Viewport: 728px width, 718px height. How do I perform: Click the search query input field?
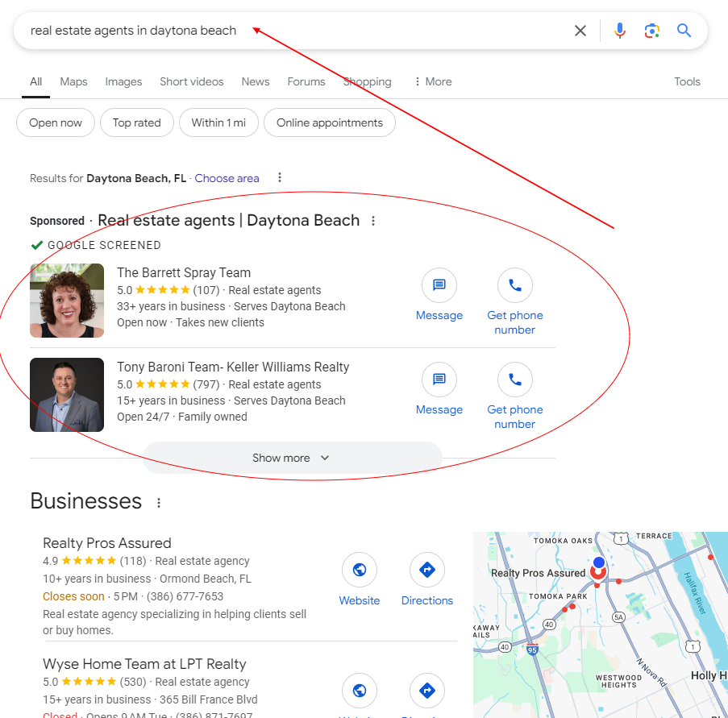297,31
